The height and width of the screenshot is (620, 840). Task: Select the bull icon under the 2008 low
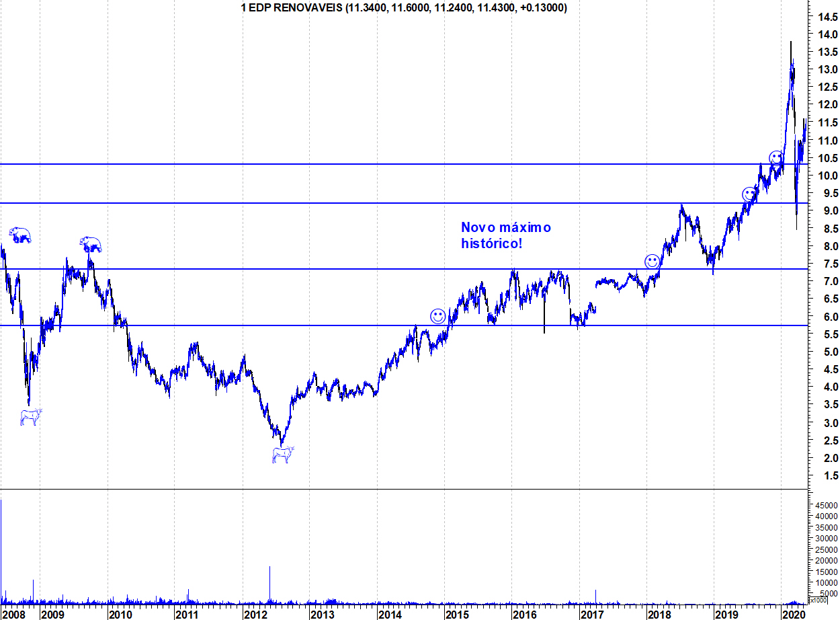pos(31,417)
